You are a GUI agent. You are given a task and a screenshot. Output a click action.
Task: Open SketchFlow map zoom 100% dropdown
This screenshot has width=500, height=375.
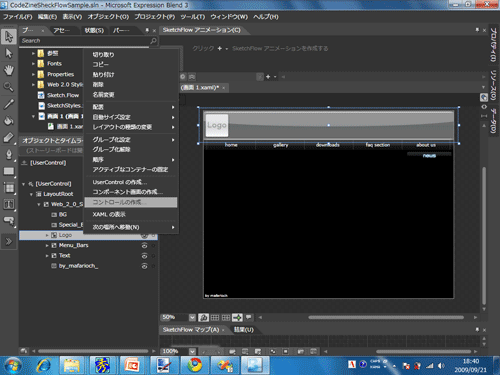coord(192,351)
